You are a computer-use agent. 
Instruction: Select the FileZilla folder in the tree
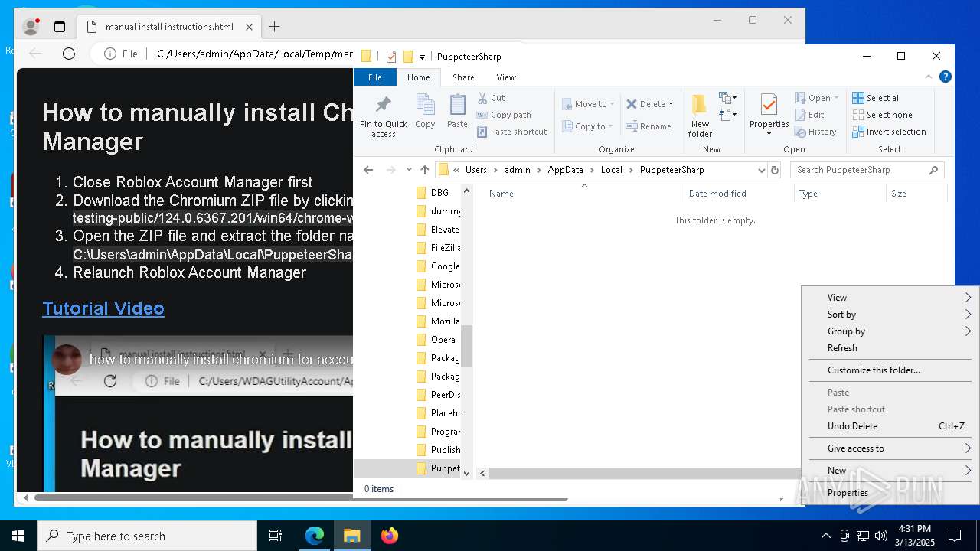pos(438,248)
